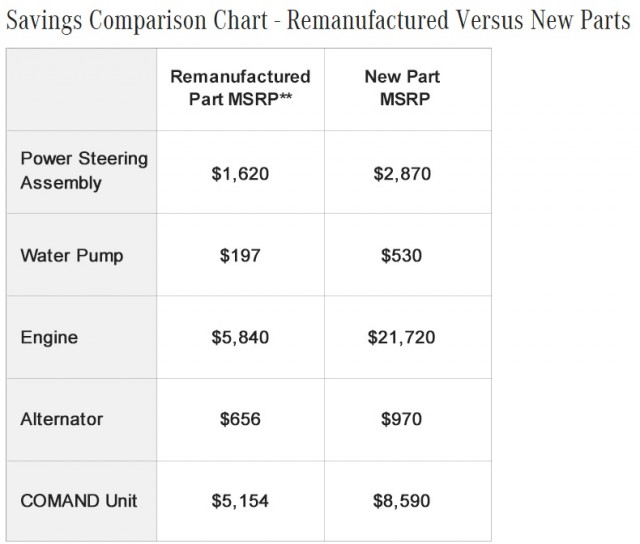640x544 pixels.
Task: Click the $1,620 remanufactured price cell
Action: pyautogui.click(x=240, y=173)
